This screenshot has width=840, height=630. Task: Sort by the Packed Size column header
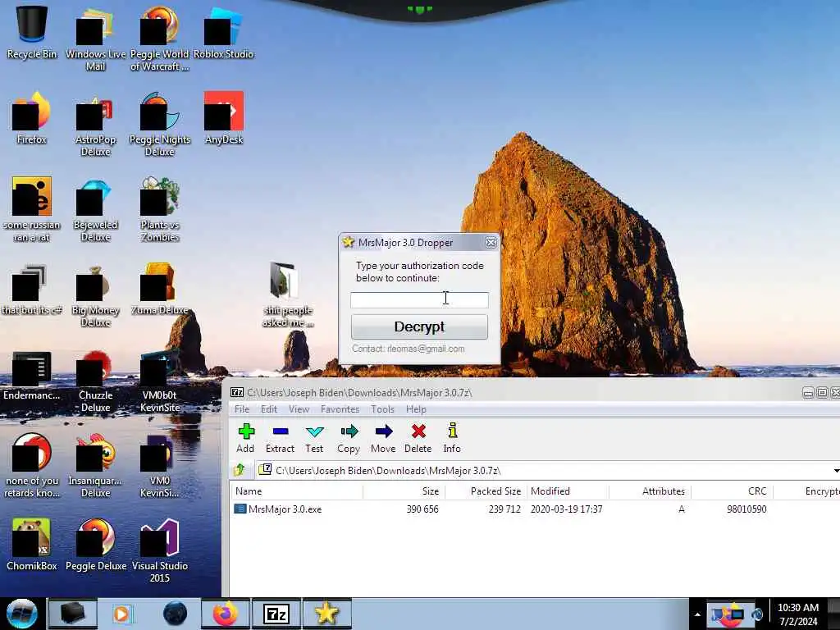(x=486, y=491)
